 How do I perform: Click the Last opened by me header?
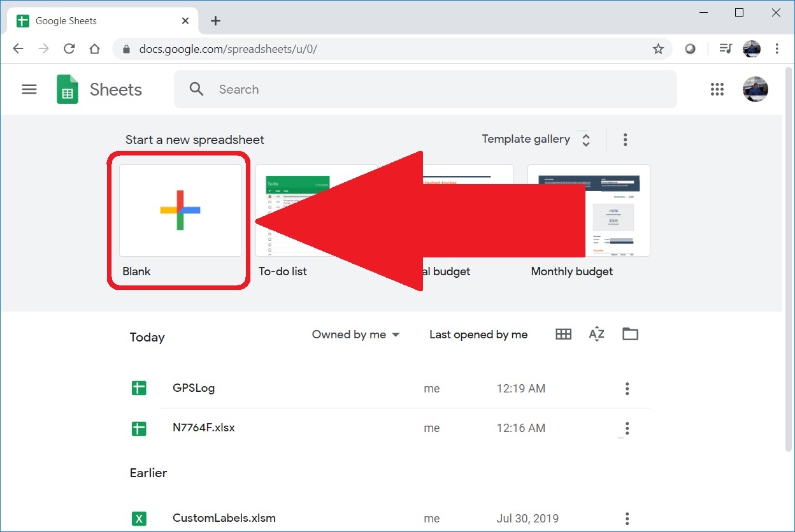pyautogui.click(x=478, y=334)
